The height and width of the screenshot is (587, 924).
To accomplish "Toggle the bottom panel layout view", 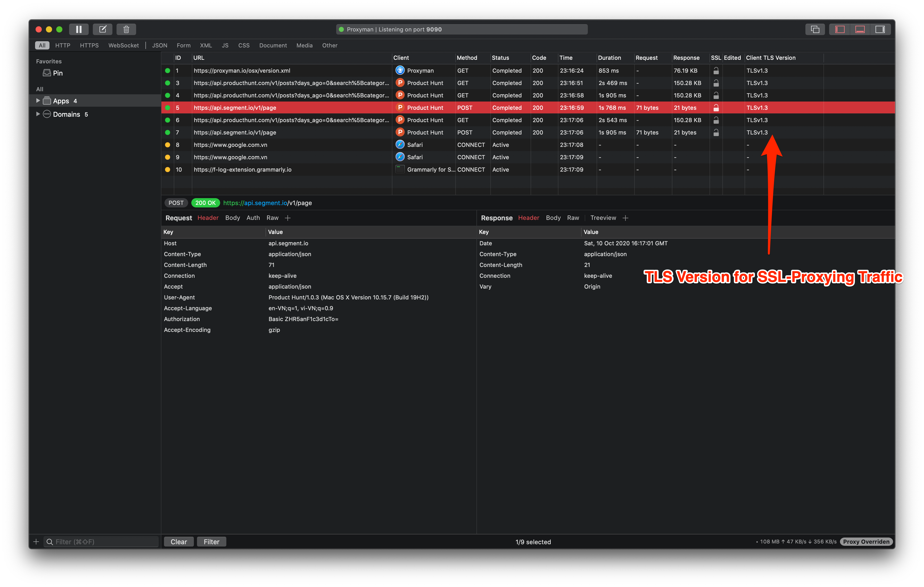I will point(860,29).
